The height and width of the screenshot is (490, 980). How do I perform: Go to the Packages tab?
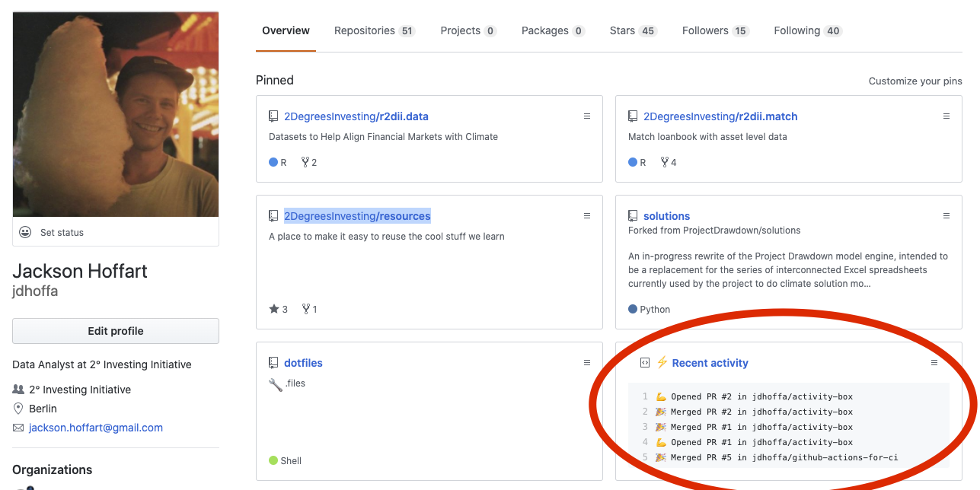coord(553,31)
